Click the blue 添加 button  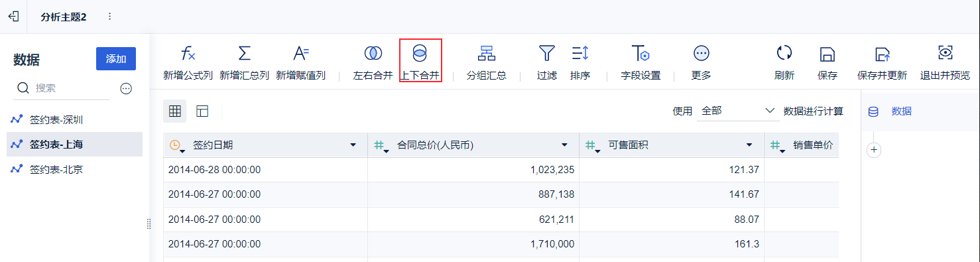click(x=116, y=58)
